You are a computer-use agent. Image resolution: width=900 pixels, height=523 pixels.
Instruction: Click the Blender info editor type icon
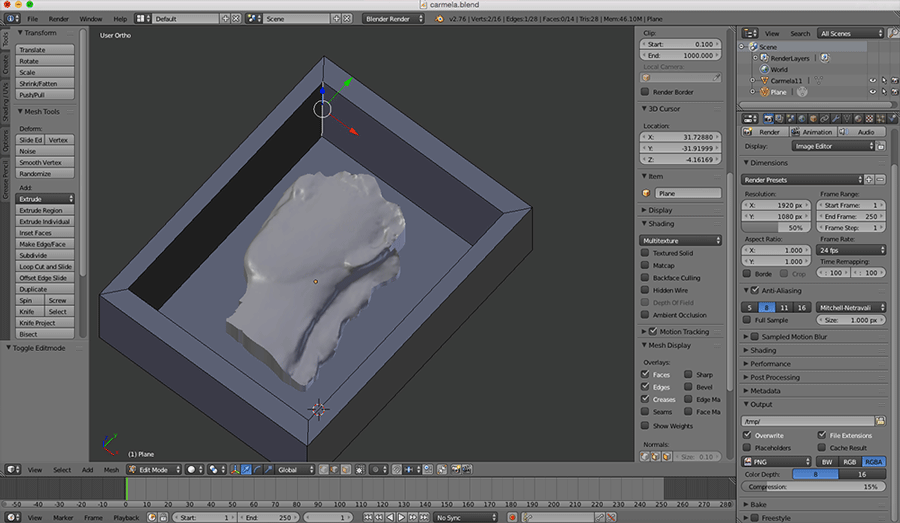[x=12, y=18]
